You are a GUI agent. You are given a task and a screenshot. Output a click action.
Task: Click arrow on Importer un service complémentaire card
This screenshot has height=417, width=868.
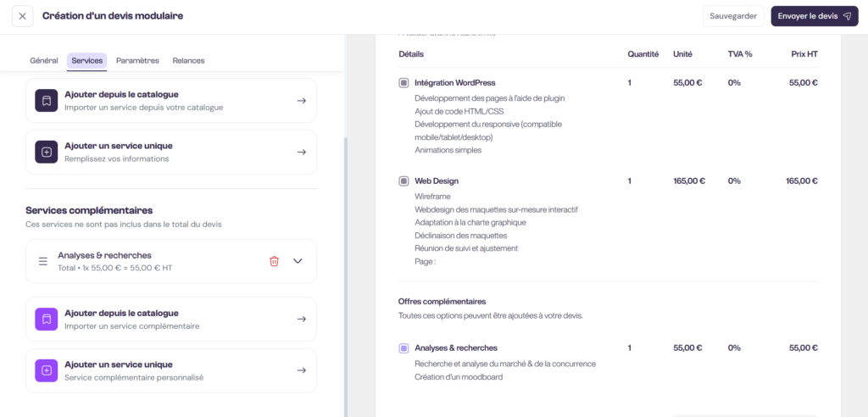tap(301, 320)
